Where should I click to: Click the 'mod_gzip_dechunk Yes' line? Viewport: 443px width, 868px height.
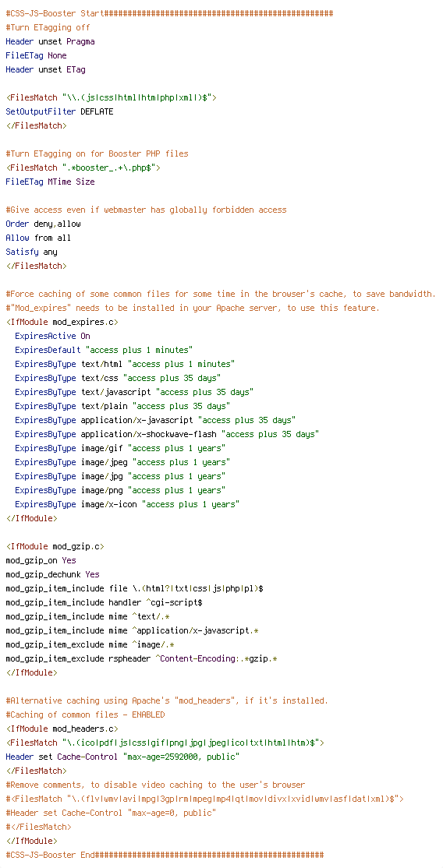[53, 574]
